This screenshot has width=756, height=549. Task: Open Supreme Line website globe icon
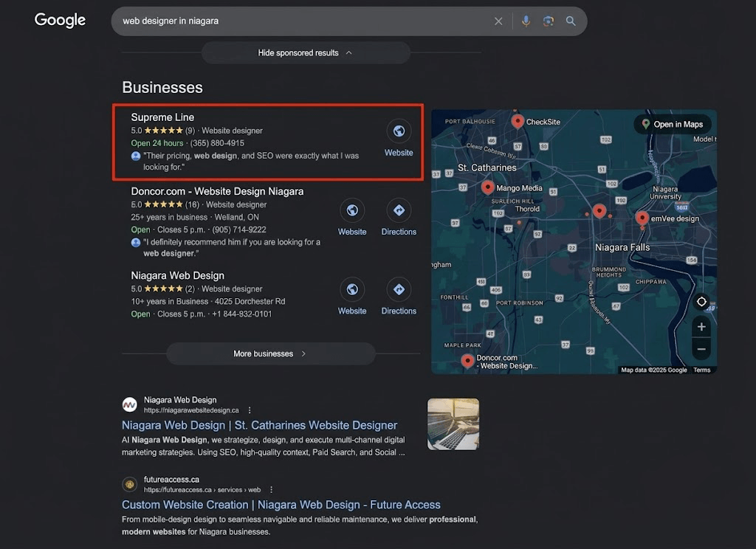[399, 131]
